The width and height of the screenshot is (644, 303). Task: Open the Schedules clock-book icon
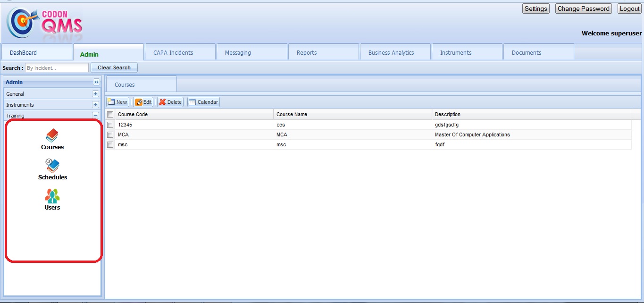tap(52, 166)
